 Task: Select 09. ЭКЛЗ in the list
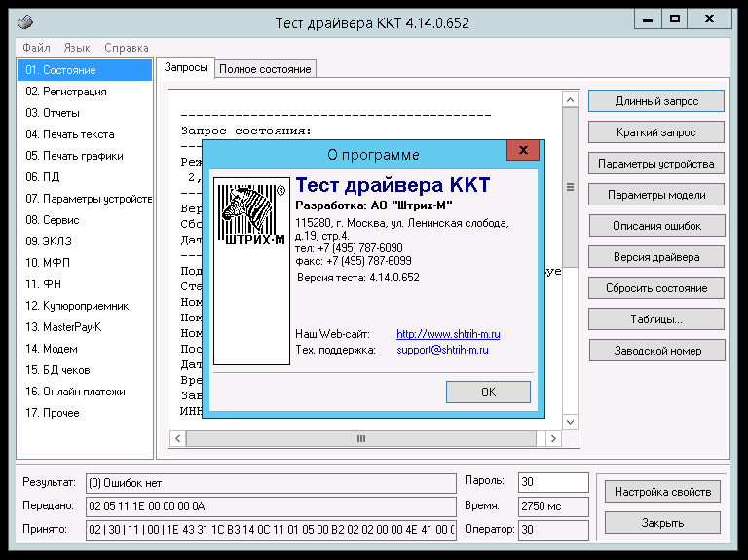pyautogui.click(x=85, y=242)
